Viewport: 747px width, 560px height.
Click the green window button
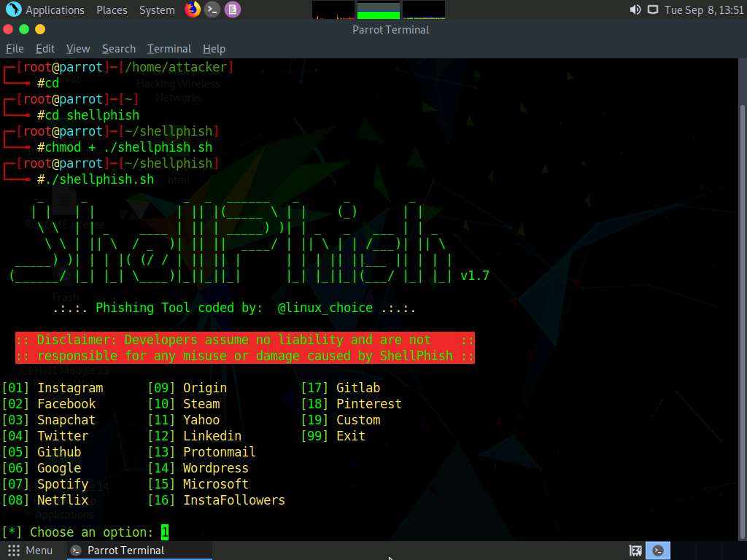[24, 29]
